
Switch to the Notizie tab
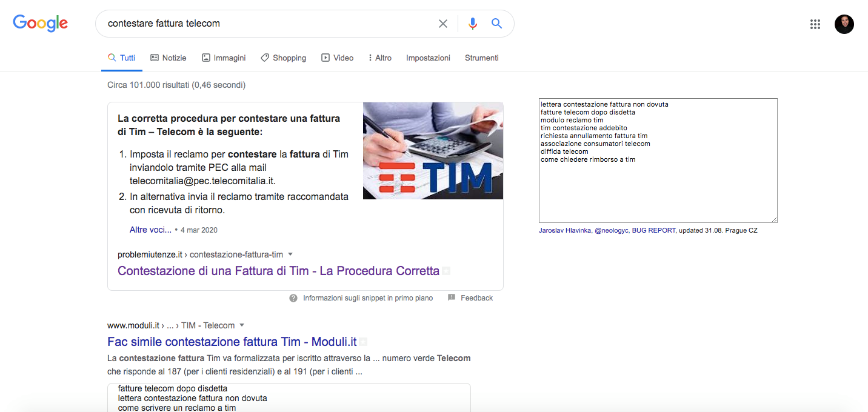169,58
